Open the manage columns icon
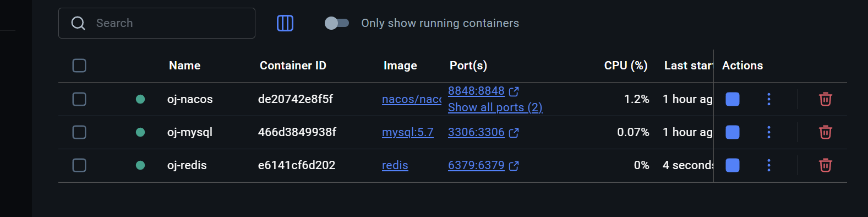The height and width of the screenshot is (217, 868). click(x=285, y=23)
